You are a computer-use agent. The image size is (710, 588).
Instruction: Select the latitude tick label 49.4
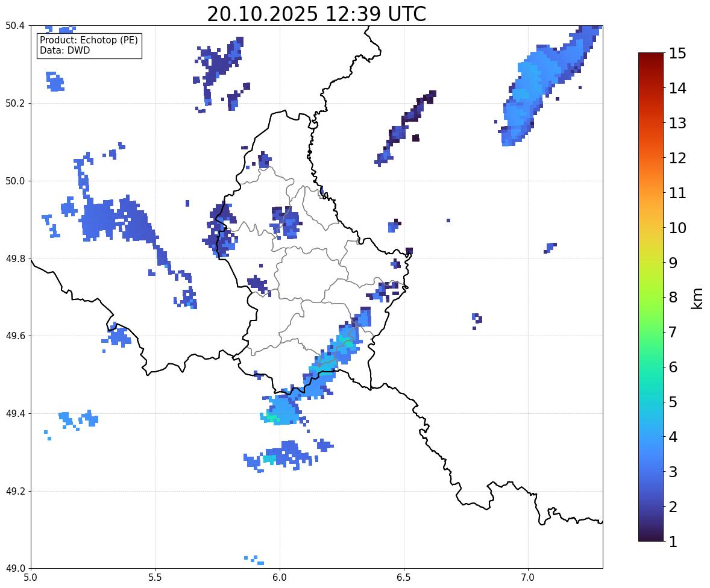[15, 414]
